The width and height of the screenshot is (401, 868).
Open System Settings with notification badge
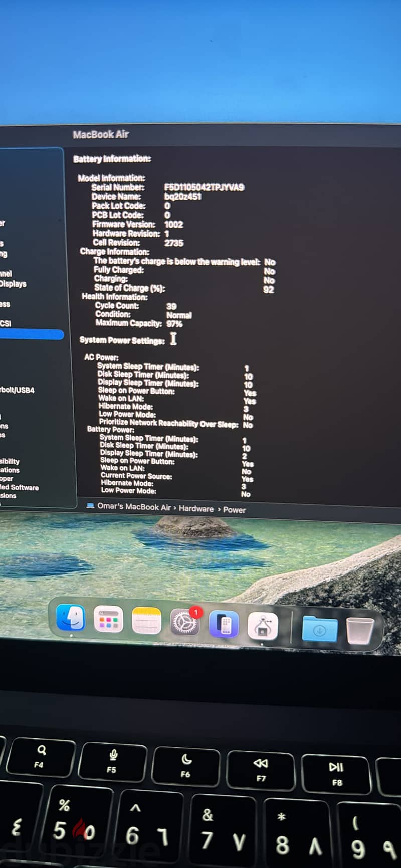tap(185, 622)
